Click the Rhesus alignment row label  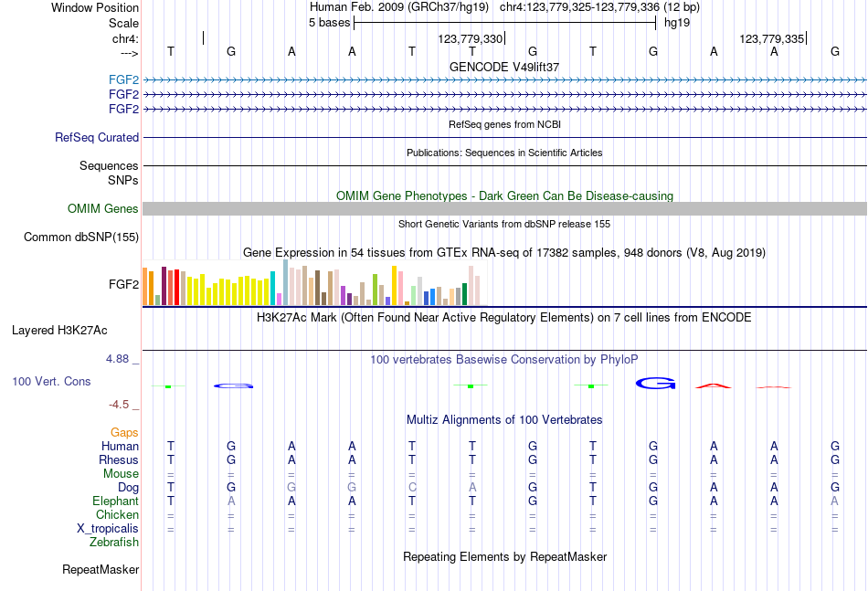(x=119, y=459)
